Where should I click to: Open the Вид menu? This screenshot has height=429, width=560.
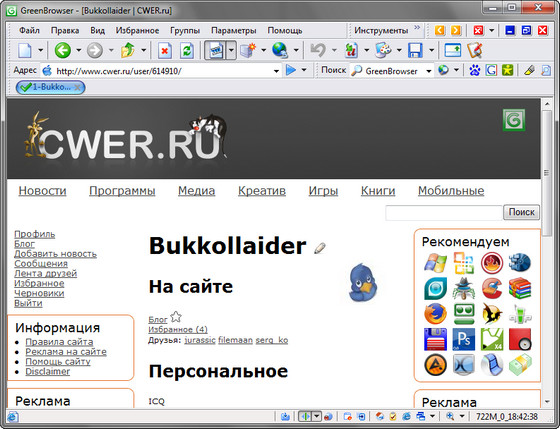(97, 30)
